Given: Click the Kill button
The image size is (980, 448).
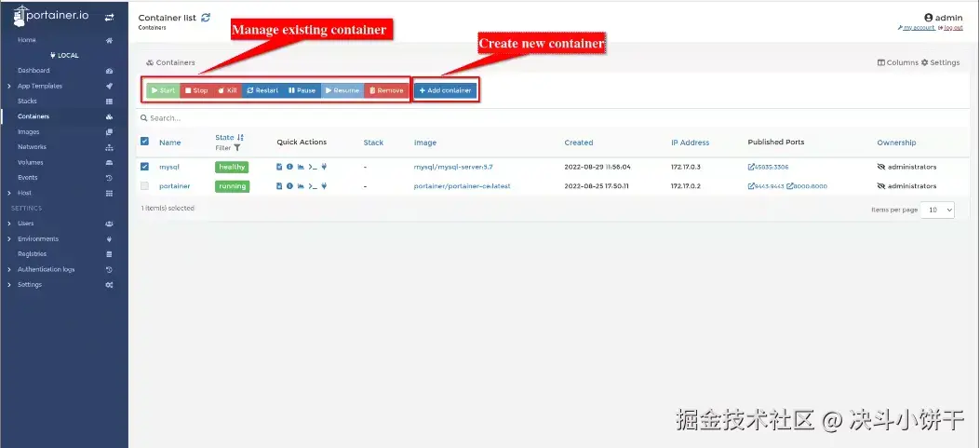Looking at the screenshot, I should [227, 90].
